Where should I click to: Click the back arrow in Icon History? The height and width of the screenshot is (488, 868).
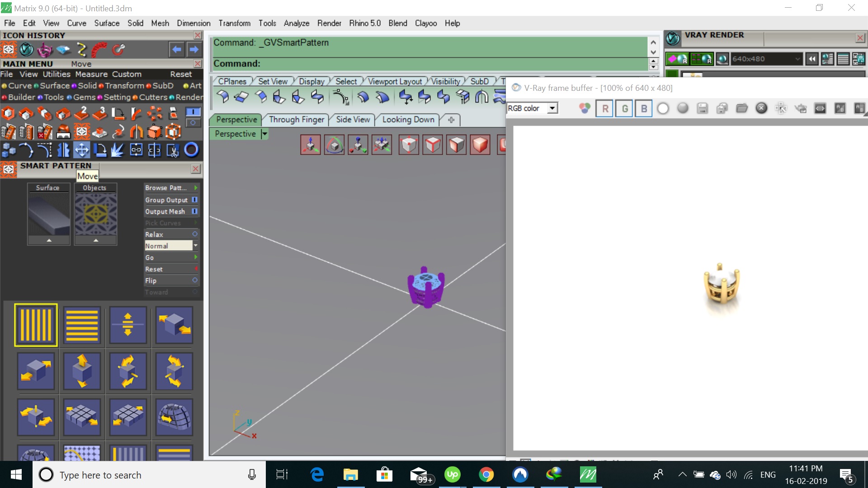(176, 49)
